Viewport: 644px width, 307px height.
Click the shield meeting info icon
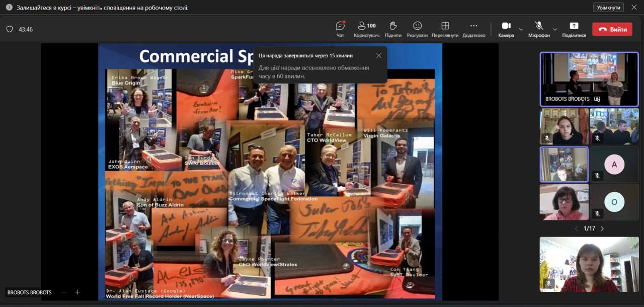pos(9,29)
